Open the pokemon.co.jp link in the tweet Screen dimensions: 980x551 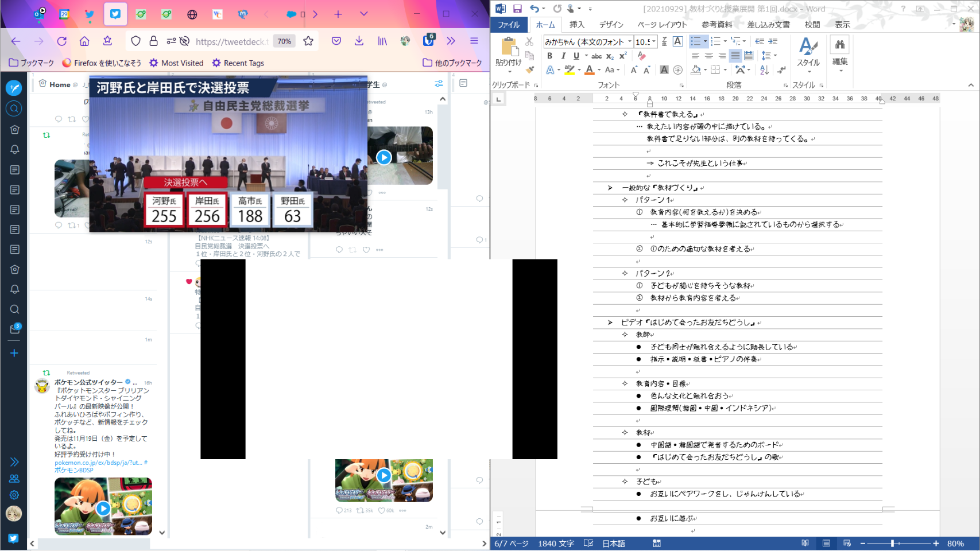(x=98, y=463)
